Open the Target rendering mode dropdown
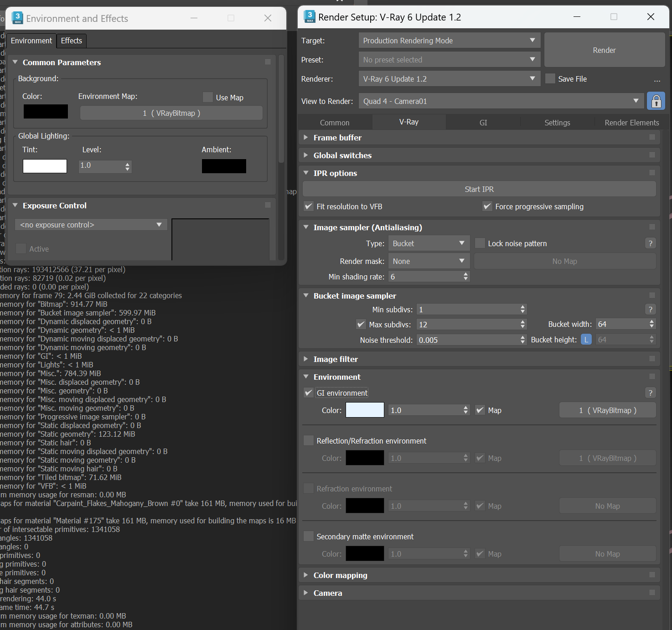Image resolution: width=672 pixels, height=630 pixels. pos(450,40)
